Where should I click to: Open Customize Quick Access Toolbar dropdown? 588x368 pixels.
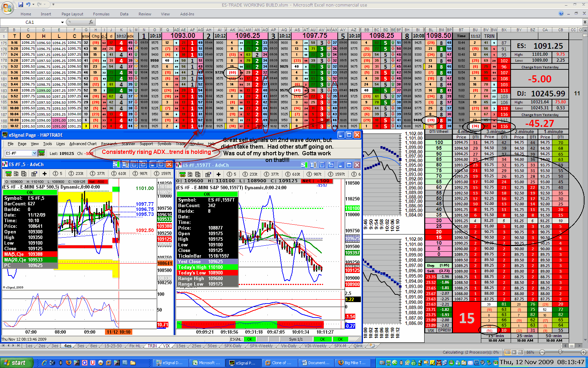click(53, 5)
